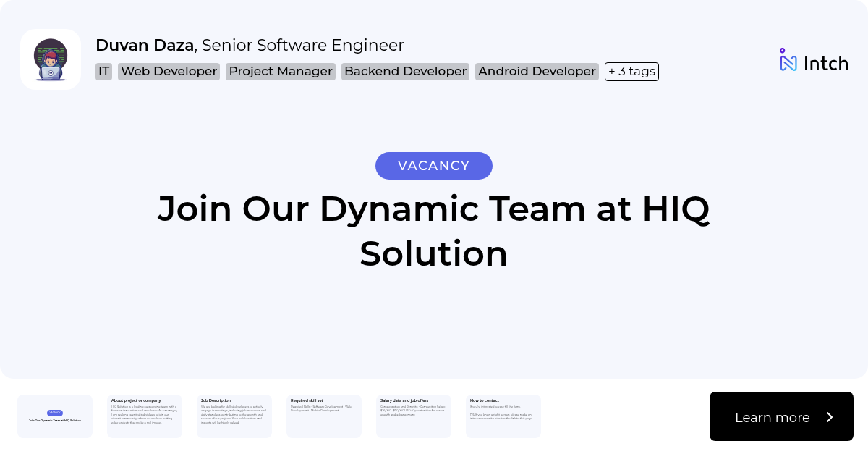The image size is (868, 454).
Task: Click the VACANCY badge
Action: point(433,166)
